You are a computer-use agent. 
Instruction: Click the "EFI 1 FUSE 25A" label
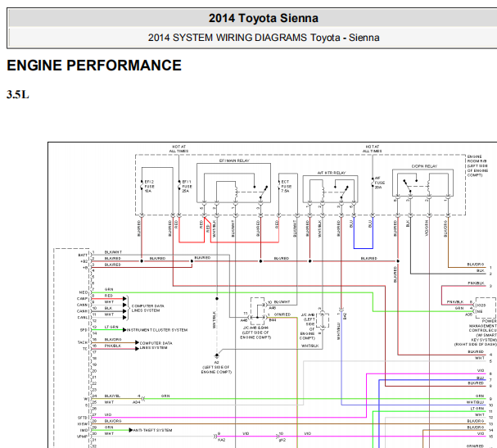pos(187,187)
